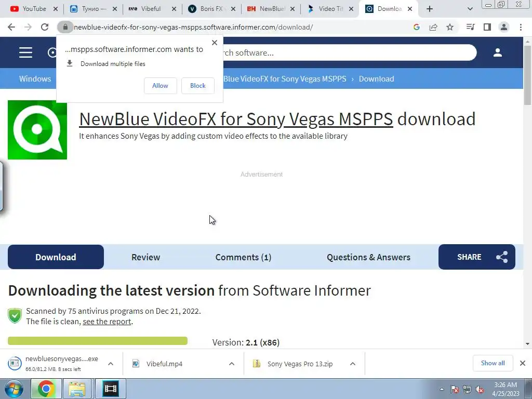Click the page vertical scrollbar thumb

(x=527, y=75)
